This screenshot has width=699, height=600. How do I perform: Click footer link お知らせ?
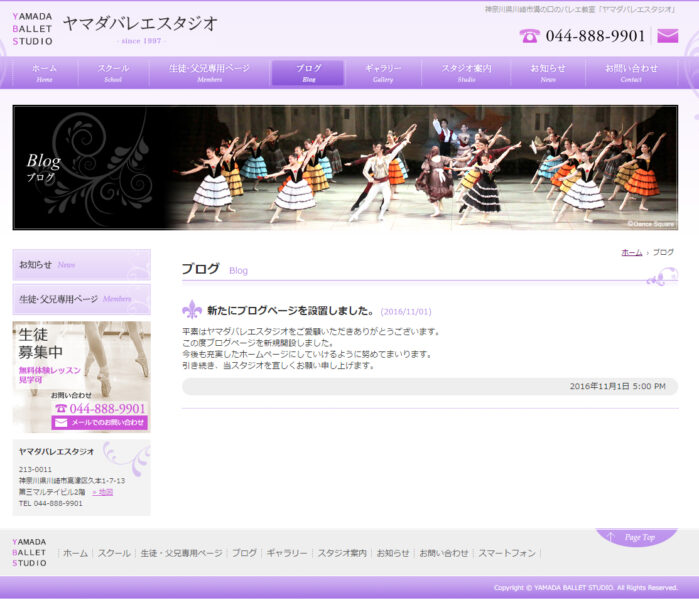tap(393, 553)
